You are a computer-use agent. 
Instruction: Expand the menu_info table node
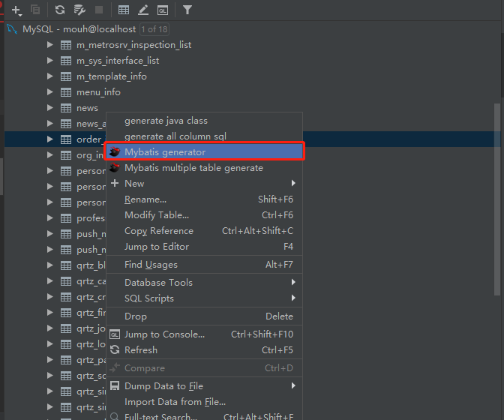point(49,92)
